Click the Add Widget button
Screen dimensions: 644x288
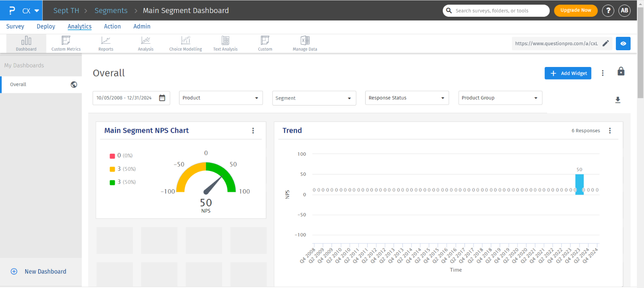click(568, 73)
